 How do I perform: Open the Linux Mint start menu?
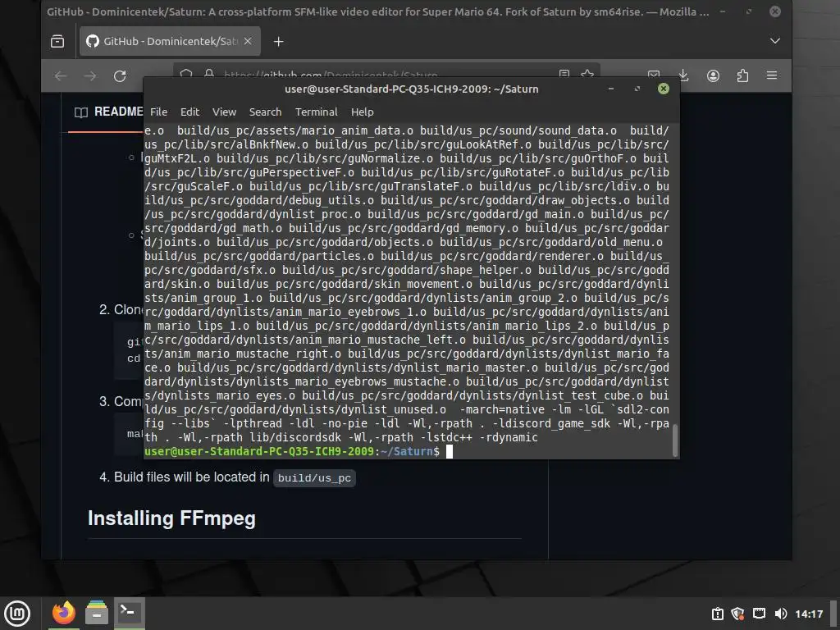tap(18, 614)
